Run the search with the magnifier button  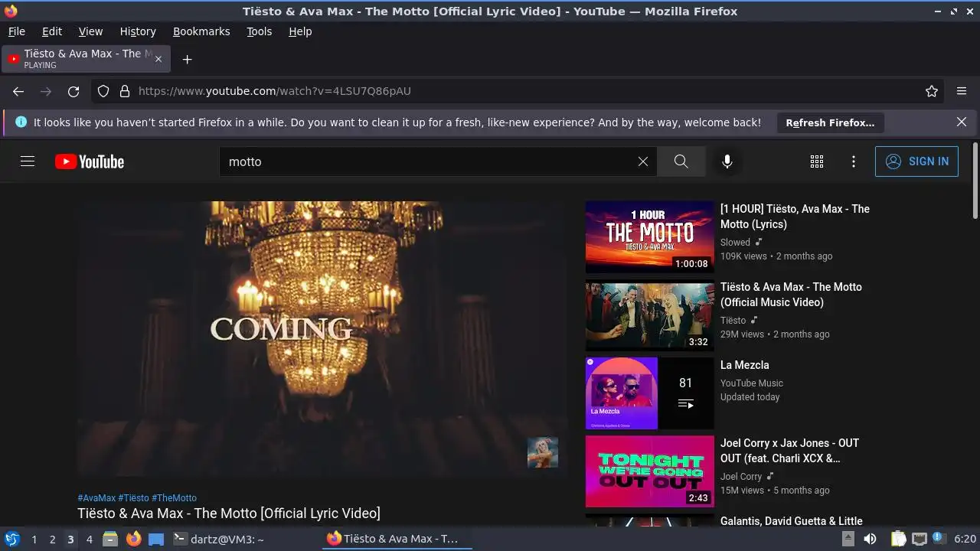[x=681, y=161]
